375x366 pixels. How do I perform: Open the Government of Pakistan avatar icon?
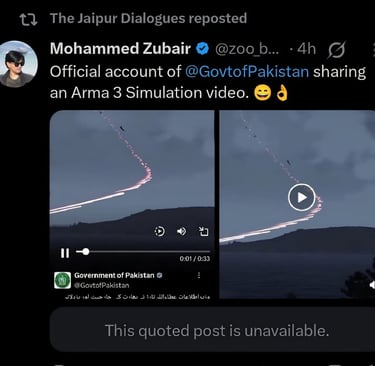tap(62, 280)
